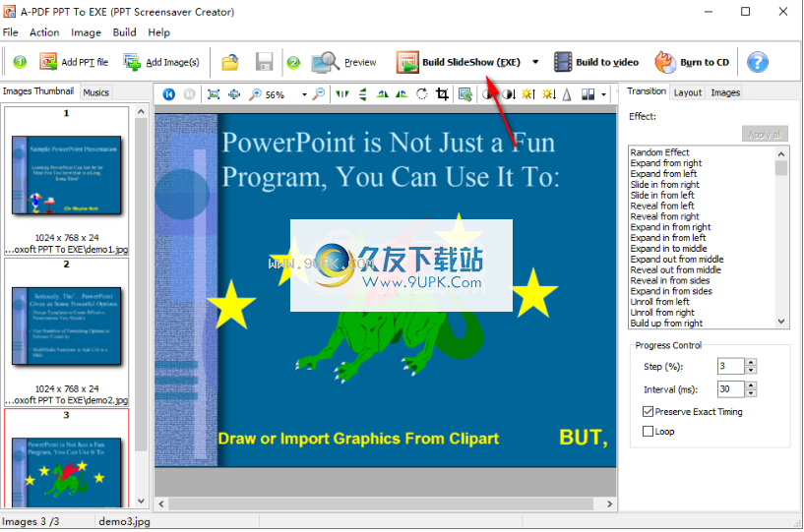This screenshot has width=804, height=532.
Task: Open the Image menu
Action: 86,32
